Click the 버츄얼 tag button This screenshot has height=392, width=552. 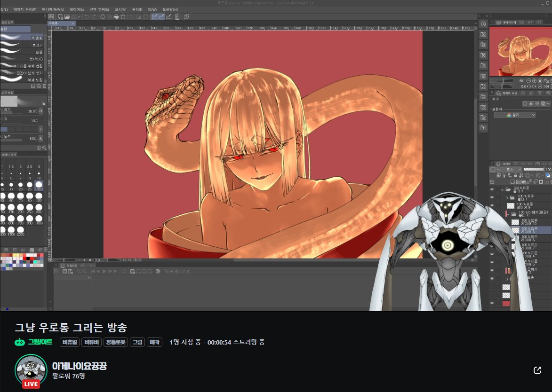(70, 342)
